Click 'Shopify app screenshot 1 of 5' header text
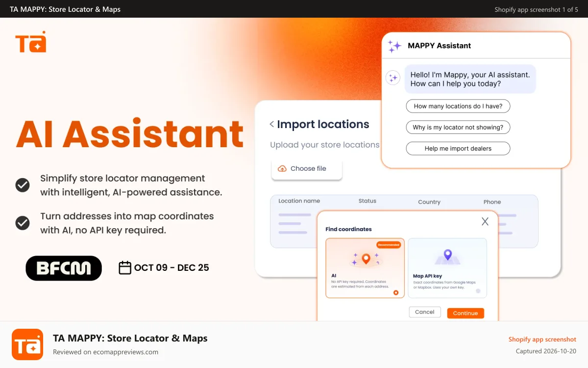Viewport: 588px width, 368px height. (537, 9)
